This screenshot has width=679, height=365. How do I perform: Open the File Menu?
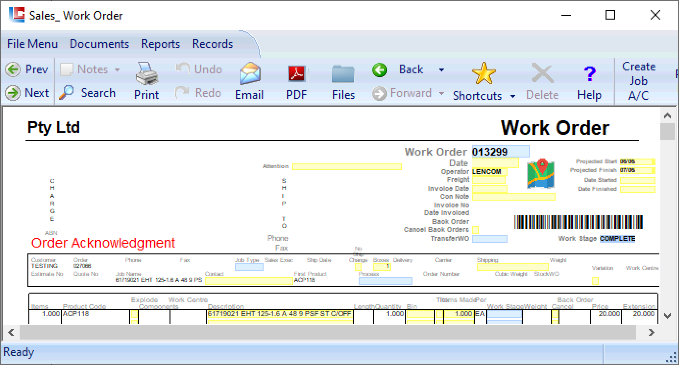point(32,44)
